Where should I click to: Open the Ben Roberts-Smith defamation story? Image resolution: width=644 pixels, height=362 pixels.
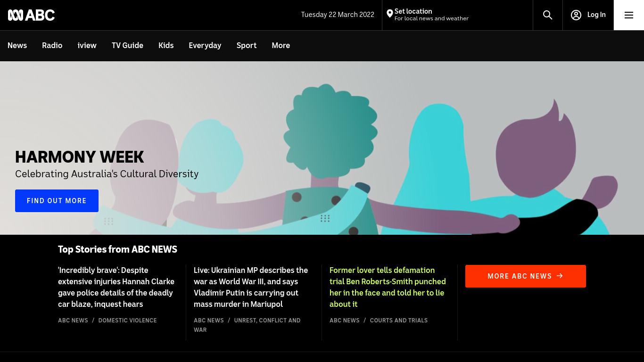coord(388,287)
